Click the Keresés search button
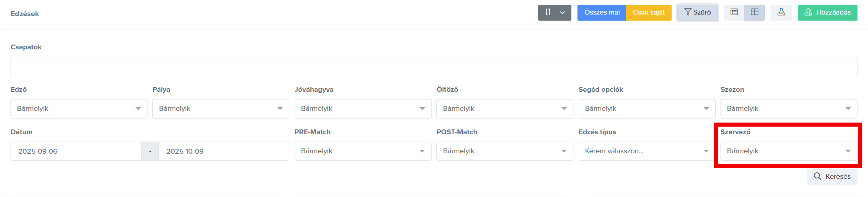Screen dimensions: 868x197 tap(832, 176)
